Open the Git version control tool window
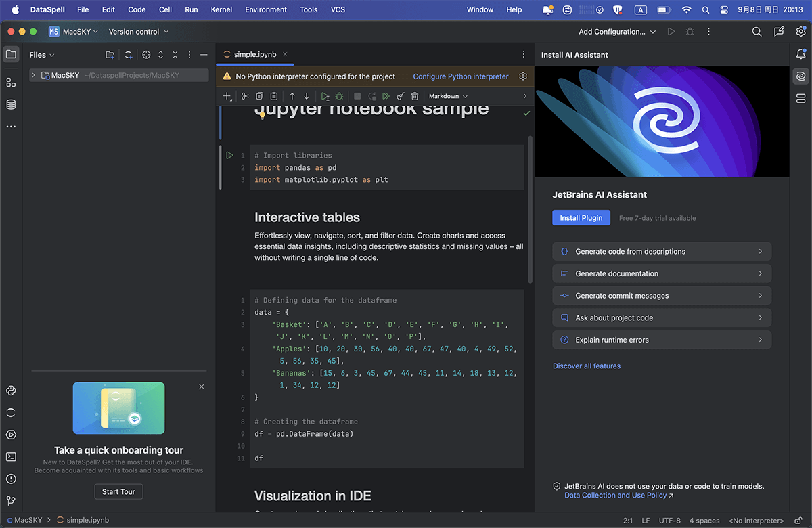This screenshot has width=812, height=528. [x=11, y=501]
